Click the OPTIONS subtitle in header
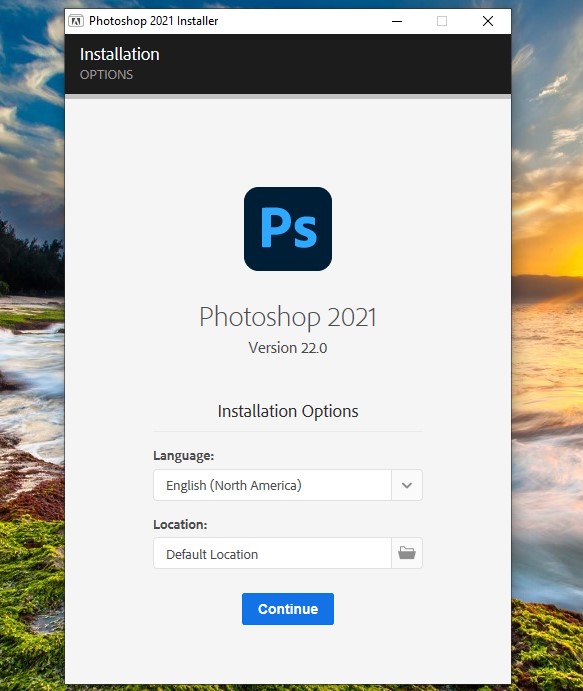583x691 pixels. click(106, 74)
